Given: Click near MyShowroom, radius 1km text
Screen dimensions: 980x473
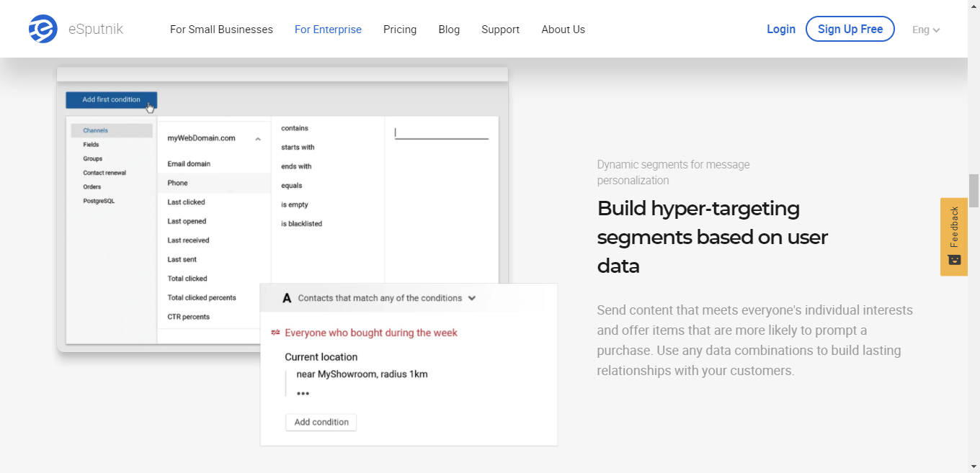Looking at the screenshot, I should pos(362,374).
